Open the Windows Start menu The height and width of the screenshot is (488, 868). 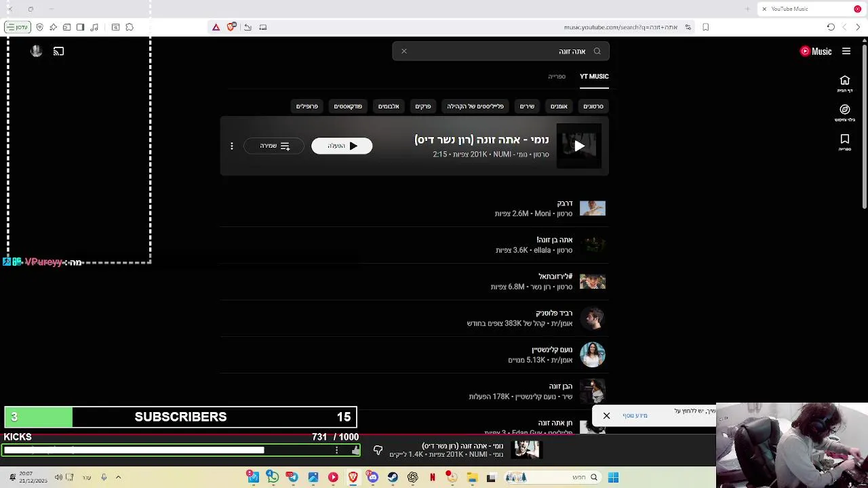point(613,477)
